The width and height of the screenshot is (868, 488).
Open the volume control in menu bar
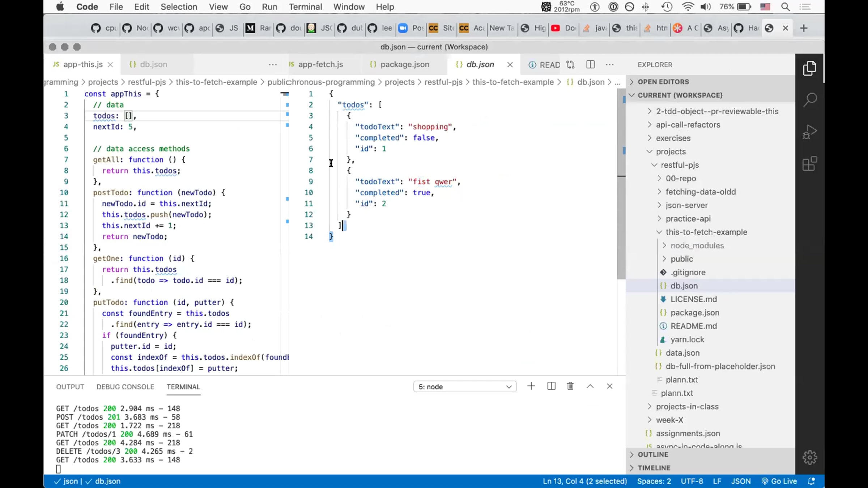705,7
